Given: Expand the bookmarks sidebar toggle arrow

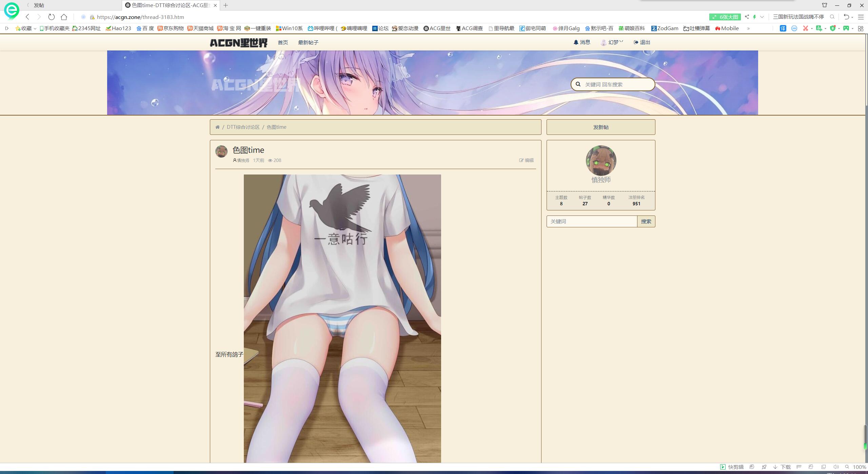Looking at the screenshot, I should point(7,28).
